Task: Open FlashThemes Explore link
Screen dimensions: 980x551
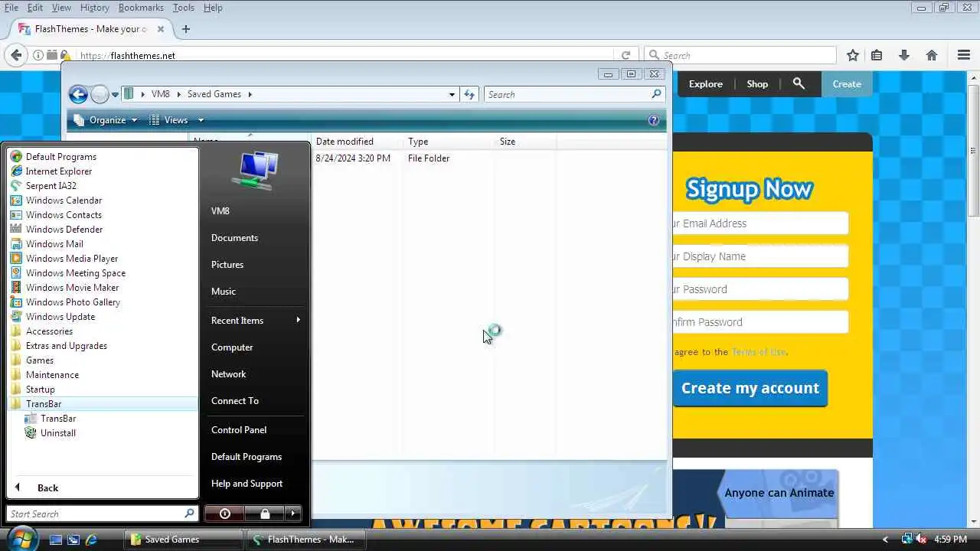Action: tap(705, 84)
